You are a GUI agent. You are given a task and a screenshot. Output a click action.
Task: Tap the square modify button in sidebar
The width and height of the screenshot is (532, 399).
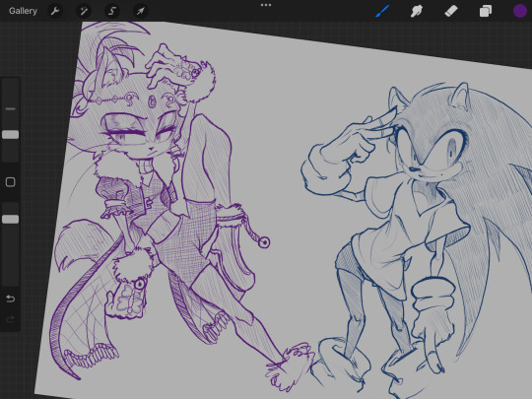[11, 182]
